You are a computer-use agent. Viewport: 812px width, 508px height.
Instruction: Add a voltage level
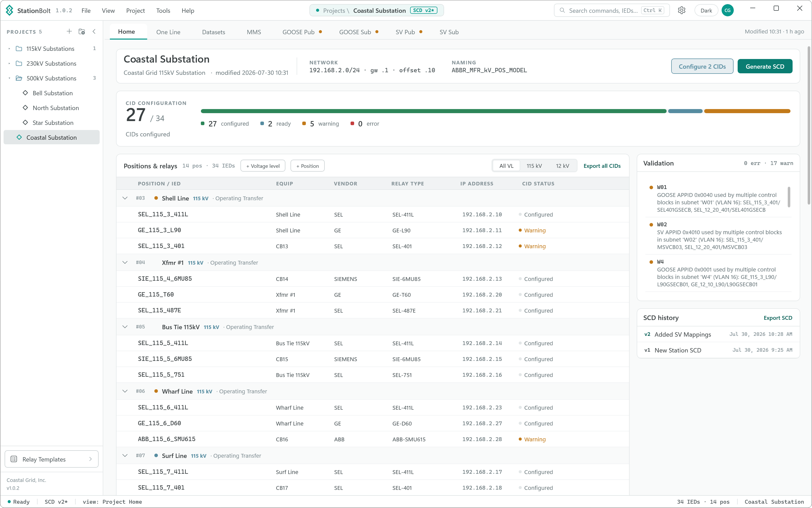(x=263, y=166)
